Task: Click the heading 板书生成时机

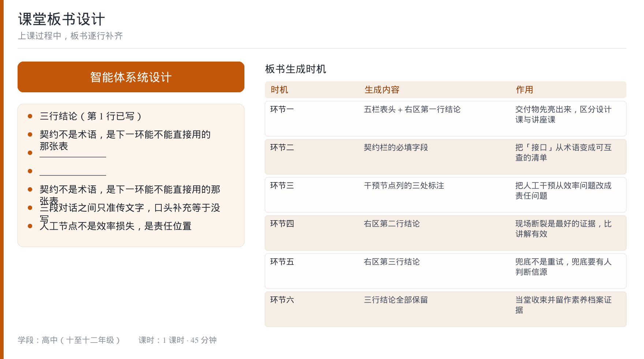Action: coord(296,69)
